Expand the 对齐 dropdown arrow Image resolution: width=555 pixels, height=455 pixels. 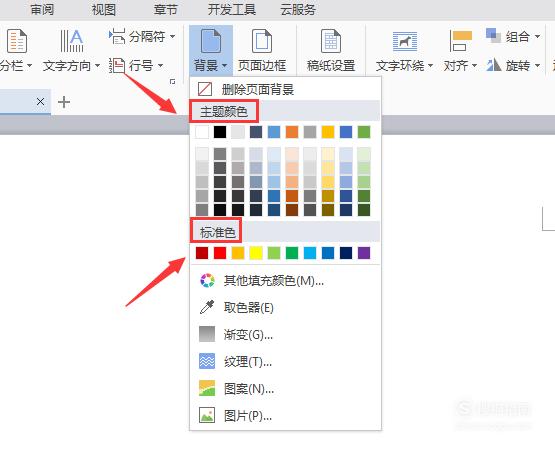click(474, 66)
